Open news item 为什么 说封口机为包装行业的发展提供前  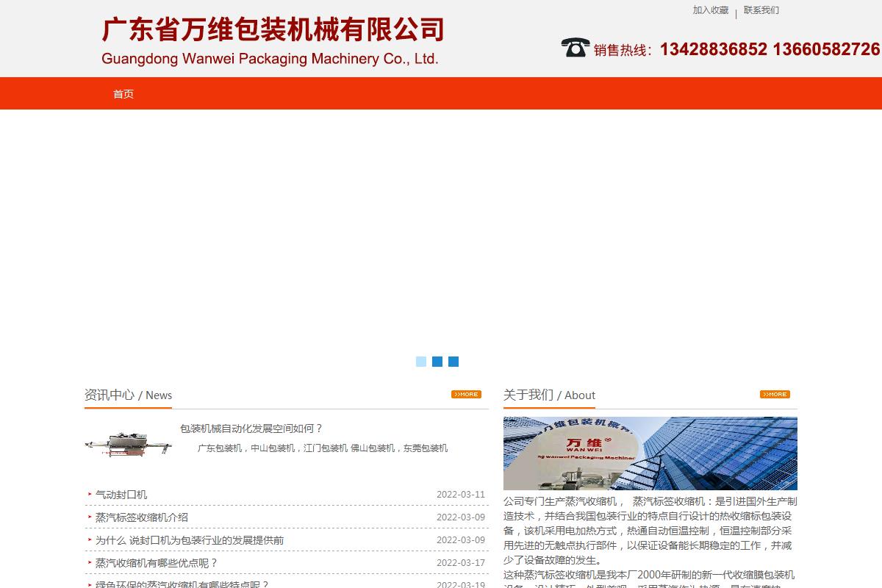[190, 540]
